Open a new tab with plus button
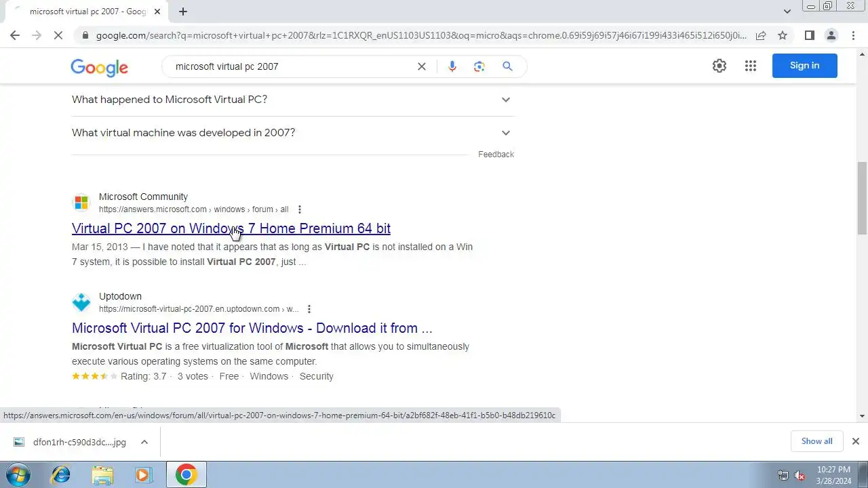This screenshot has height=488, width=868. (183, 12)
